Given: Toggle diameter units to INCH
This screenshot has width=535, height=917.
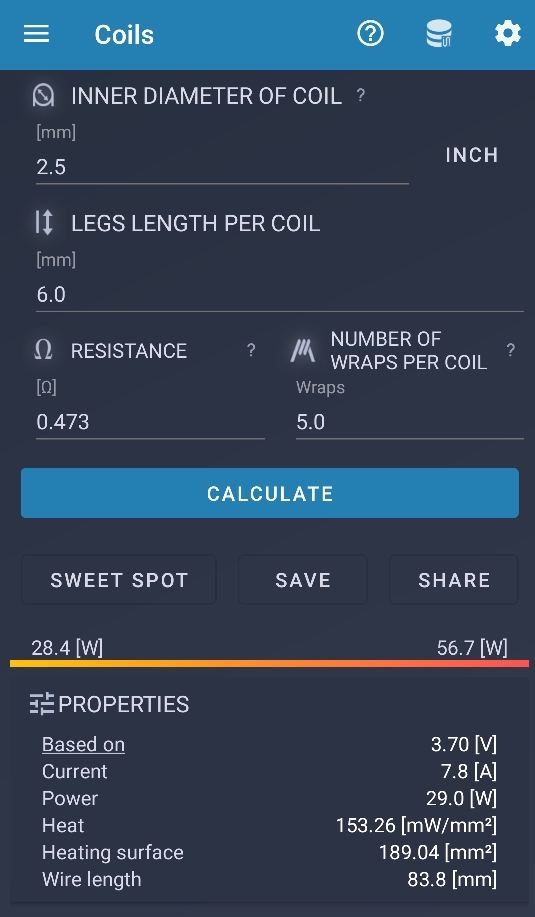Looking at the screenshot, I should (472, 155).
